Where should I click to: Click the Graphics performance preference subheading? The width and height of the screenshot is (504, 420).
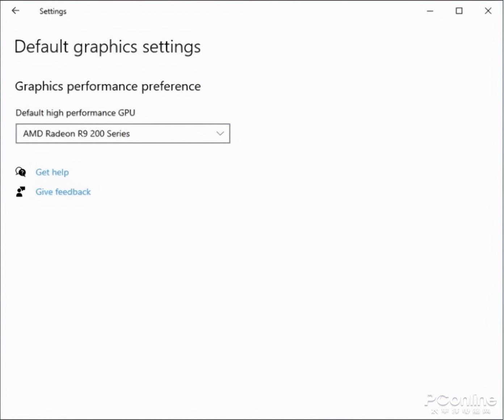(108, 86)
